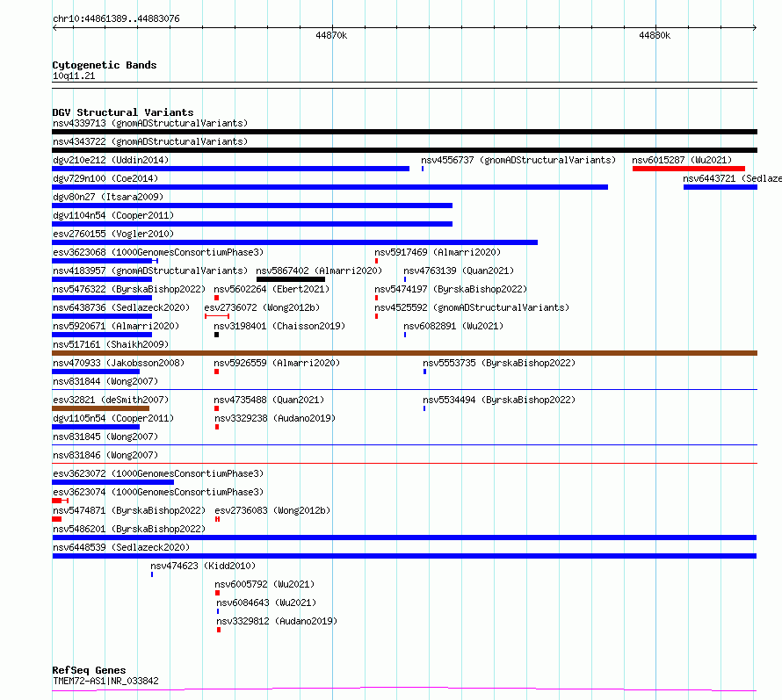Select the nsv517161 (Shaikh2009) label
Image resolution: width=782 pixels, height=700 pixels.
pyautogui.click(x=111, y=344)
